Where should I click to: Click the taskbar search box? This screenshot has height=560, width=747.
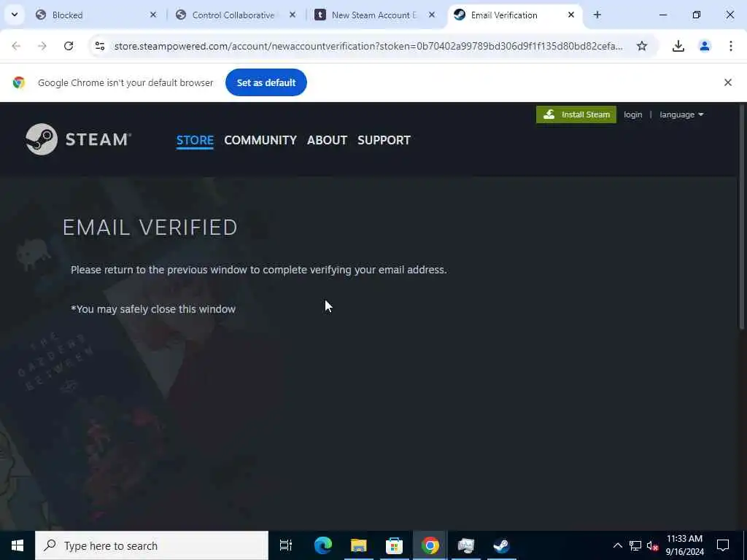pos(152,545)
